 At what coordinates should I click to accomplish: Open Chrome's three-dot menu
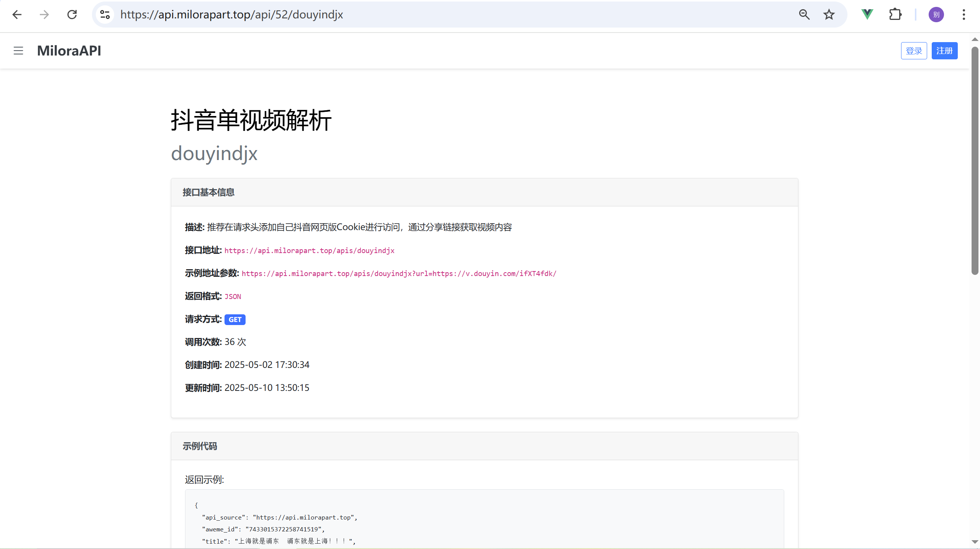click(x=964, y=15)
